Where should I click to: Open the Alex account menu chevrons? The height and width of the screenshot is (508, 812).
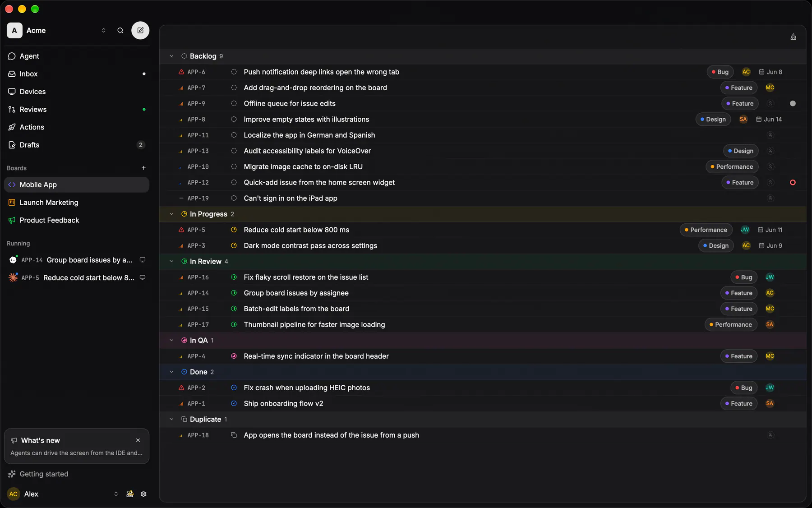[x=116, y=494]
